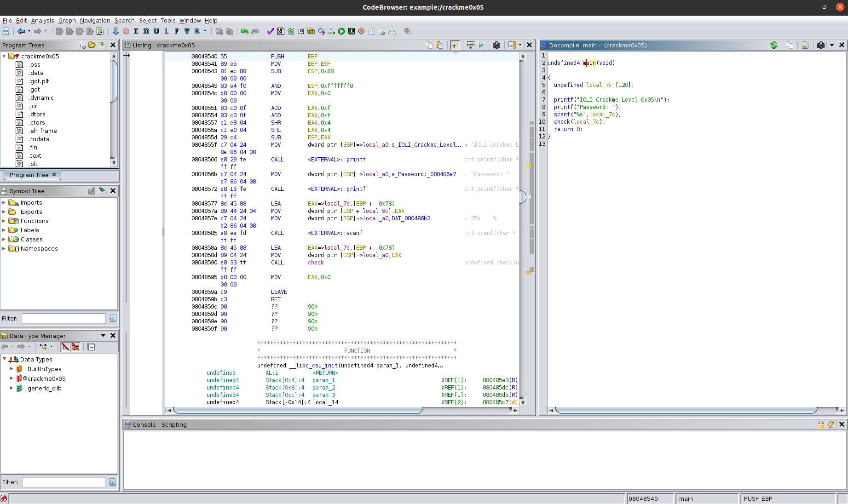Open the Memory Map chip icon

pos(352,31)
